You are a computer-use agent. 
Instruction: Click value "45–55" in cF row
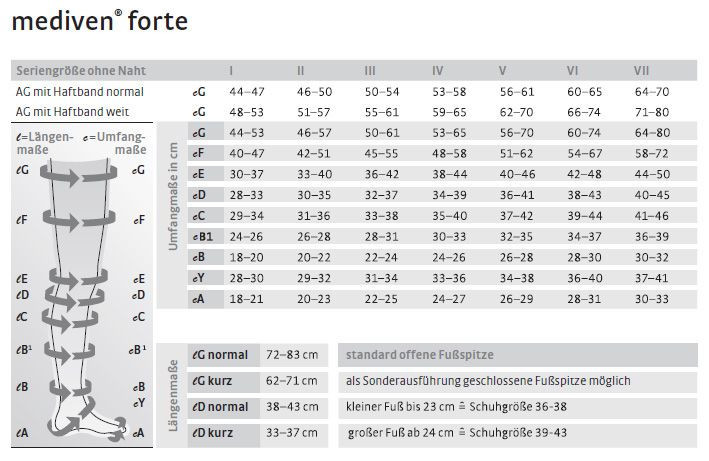click(x=381, y=154)
